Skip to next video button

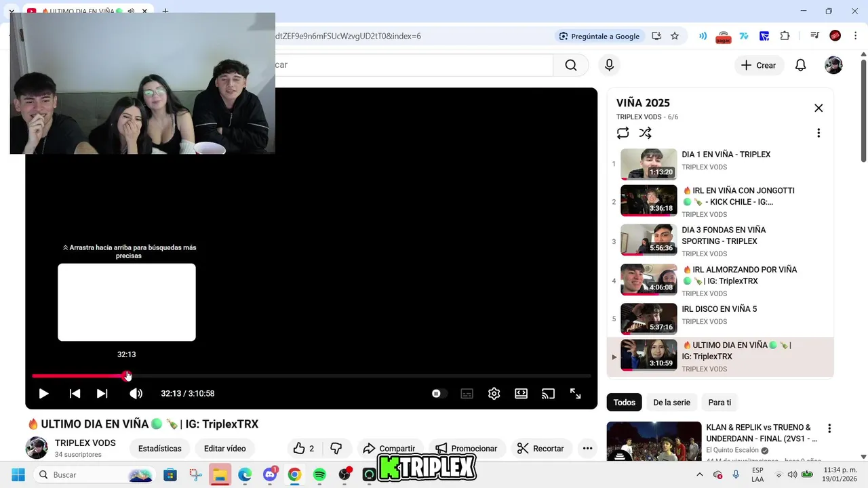(x=102, y=394)
